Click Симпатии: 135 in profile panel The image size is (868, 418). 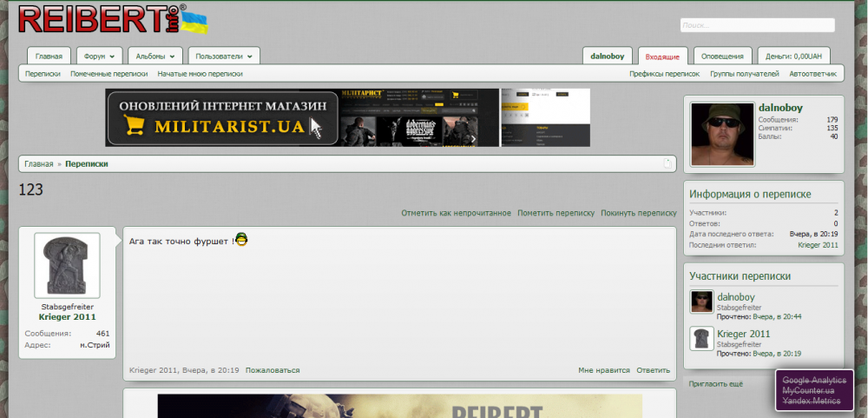pos(798,128)
